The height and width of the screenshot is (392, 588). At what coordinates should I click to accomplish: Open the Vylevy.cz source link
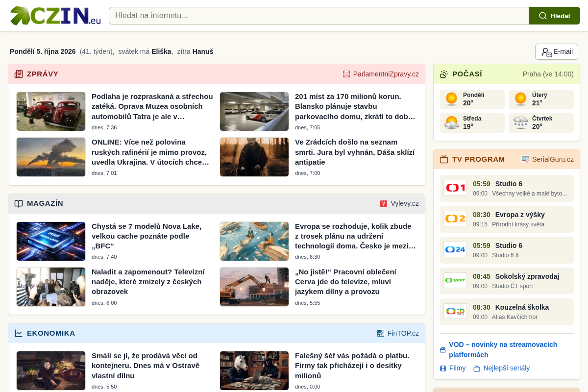(399, 204)
